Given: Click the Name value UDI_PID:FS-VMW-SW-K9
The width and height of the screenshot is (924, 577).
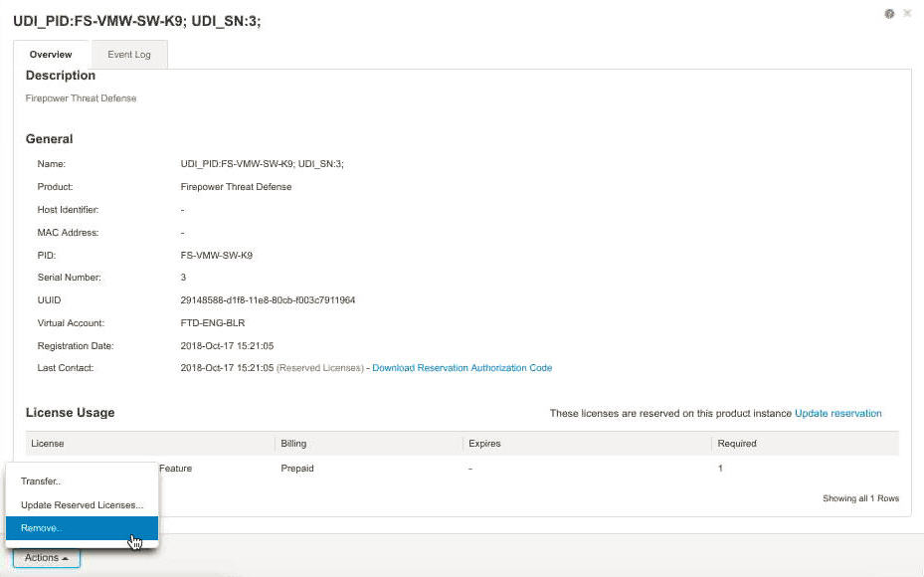Looking at the screenshot, I should (262, 164).
